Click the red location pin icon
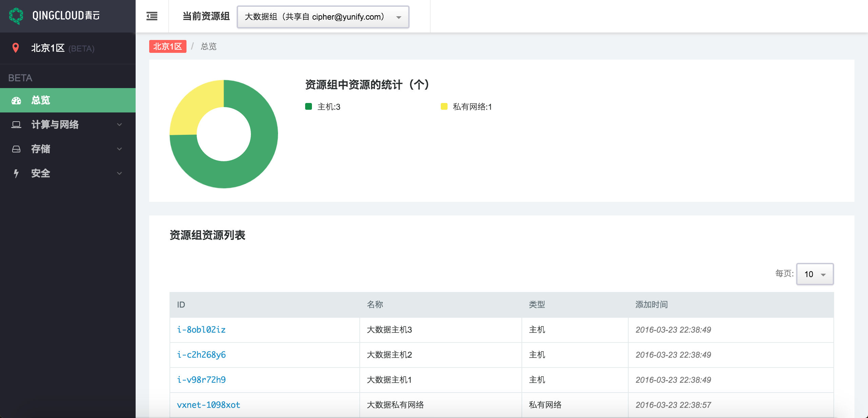The image size is (868, 418). [16, 48]
